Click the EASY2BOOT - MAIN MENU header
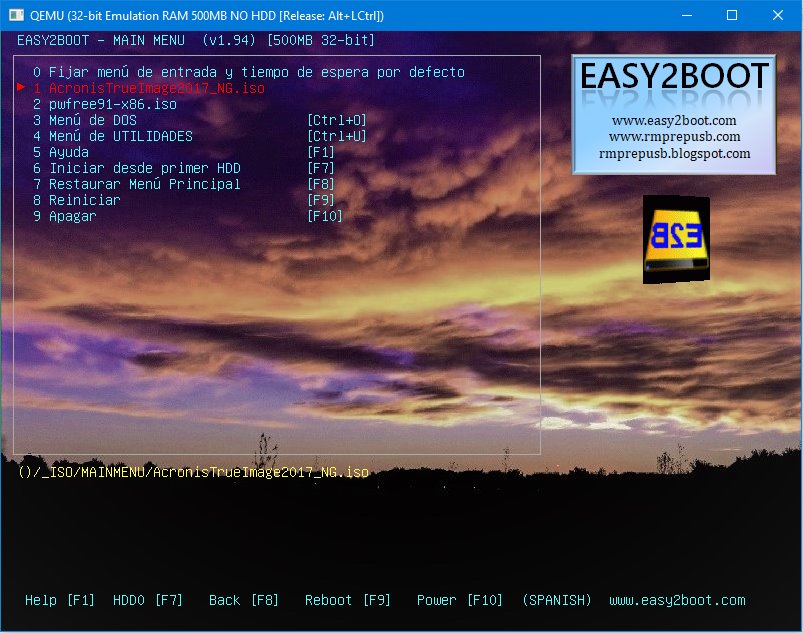 101,40
